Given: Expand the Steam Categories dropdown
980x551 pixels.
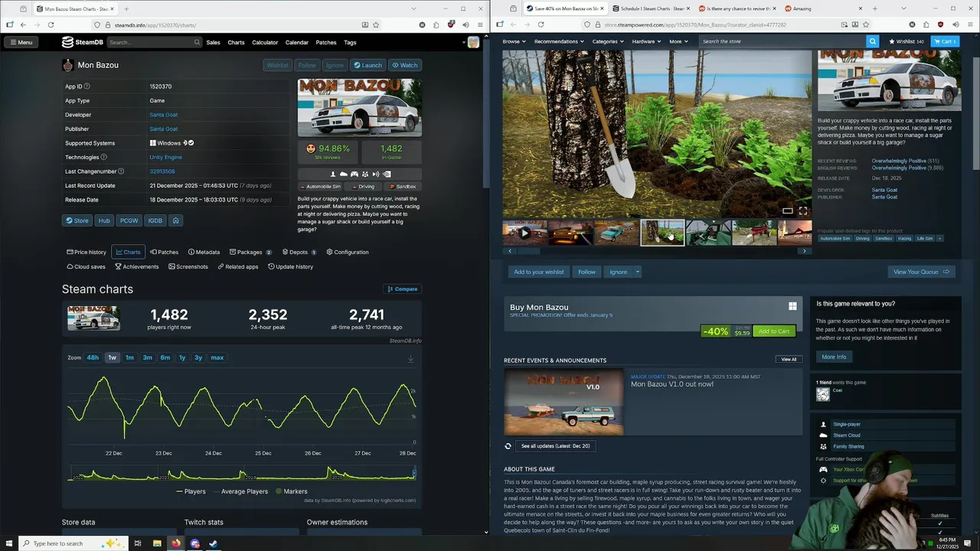Looking at the screenshot, I should click(608, 41).
